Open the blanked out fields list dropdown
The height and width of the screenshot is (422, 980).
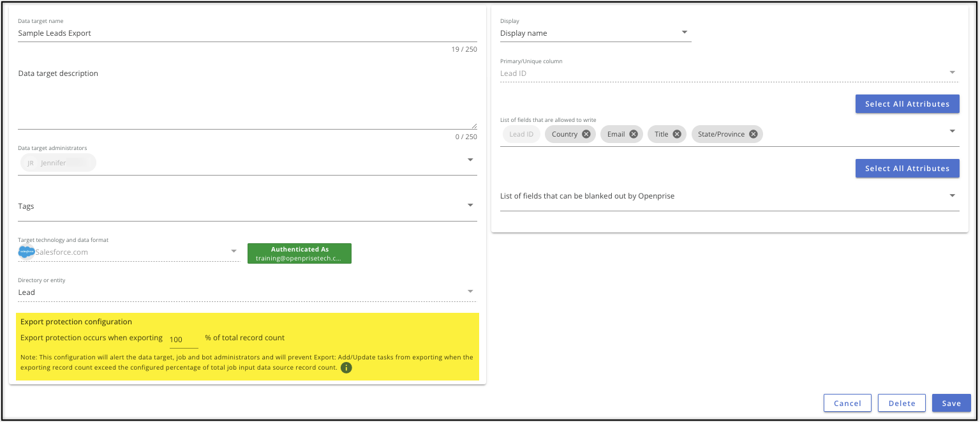click(x=952, y=195)
